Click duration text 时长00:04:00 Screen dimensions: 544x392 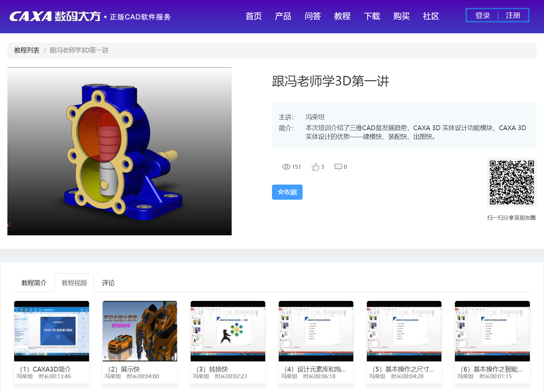143,377
